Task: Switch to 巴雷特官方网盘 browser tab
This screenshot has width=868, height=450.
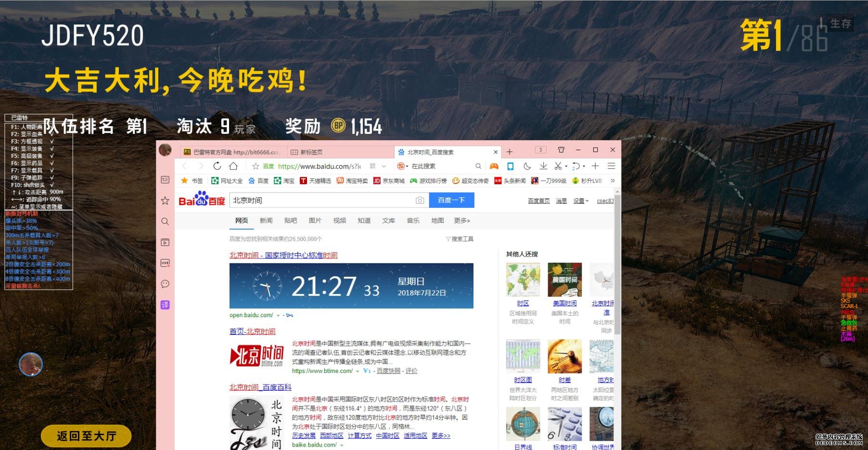Action: [233, 152]
